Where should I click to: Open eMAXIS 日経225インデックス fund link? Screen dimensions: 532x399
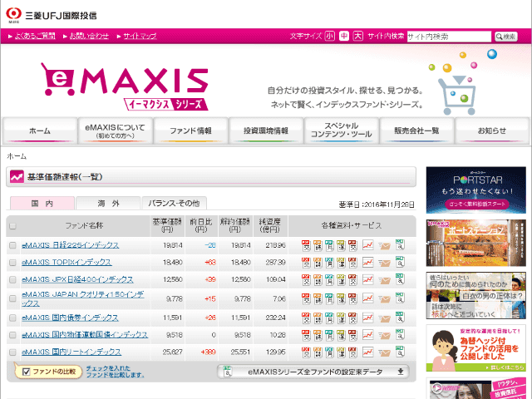70,245
